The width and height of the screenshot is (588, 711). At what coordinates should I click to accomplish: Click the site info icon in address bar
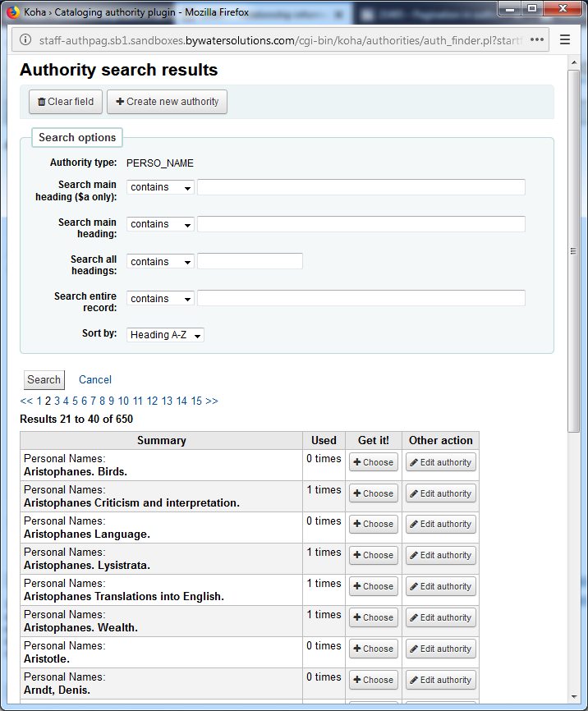pyautogui.click(x=24, y=40)
